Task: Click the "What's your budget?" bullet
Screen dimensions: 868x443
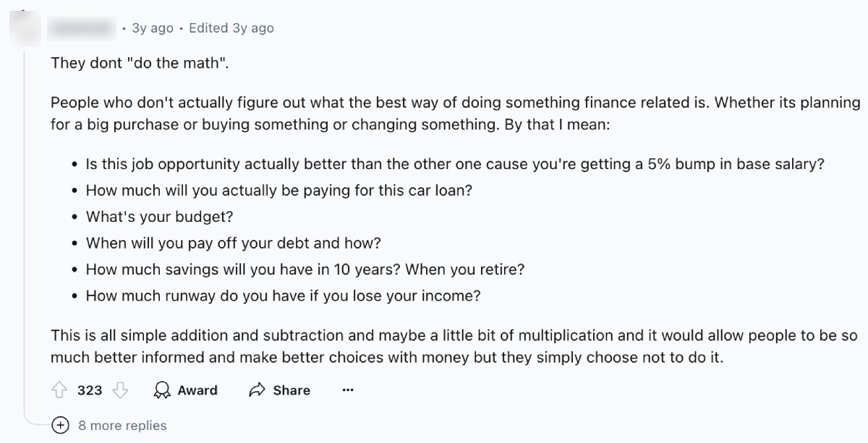Action: [160, 217]
